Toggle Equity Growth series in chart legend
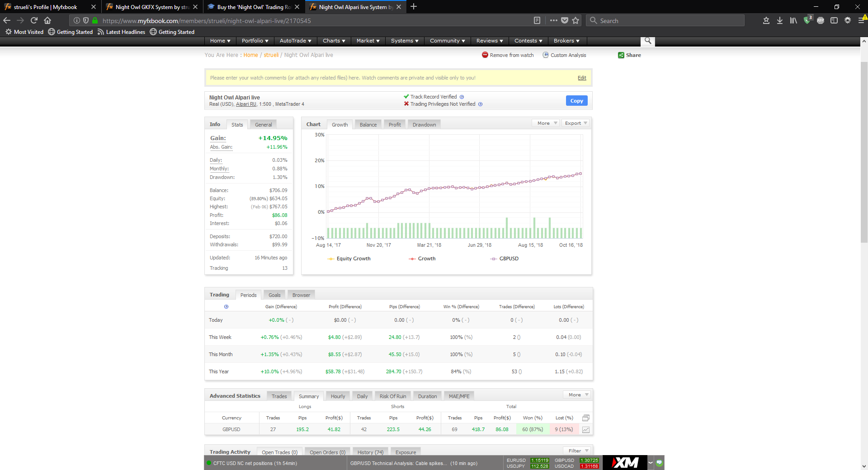 coord(349,258)
